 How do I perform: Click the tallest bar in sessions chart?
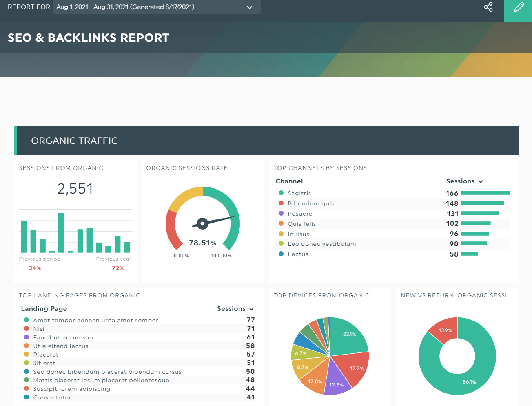61,233
